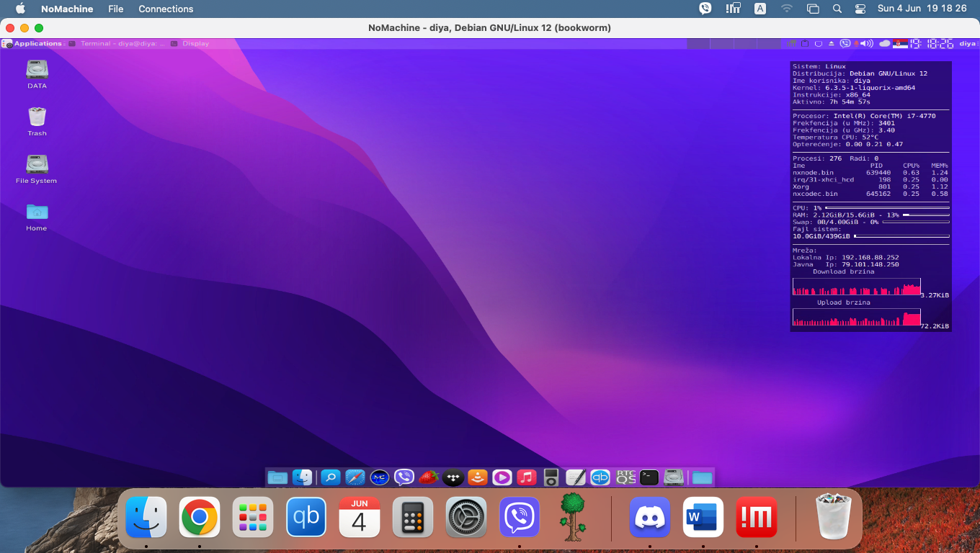980x553 pixels.
Task: Open Spotlight search in macOS menu bar
Action: click(x=837, y=9)
